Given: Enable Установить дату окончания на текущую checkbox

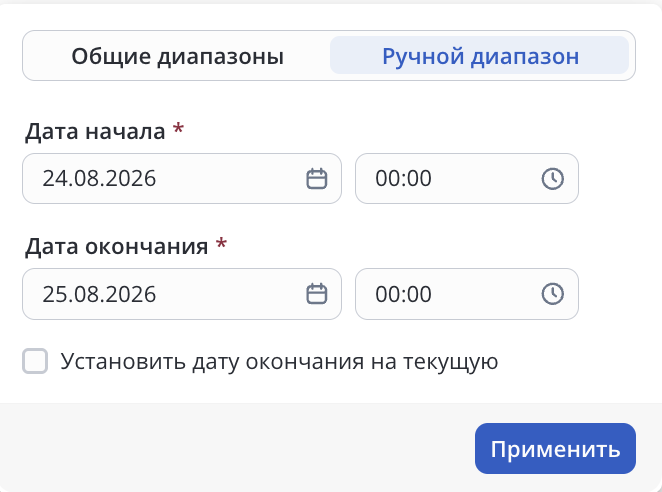Looking at the screenshot, I should tap(35, 361).
